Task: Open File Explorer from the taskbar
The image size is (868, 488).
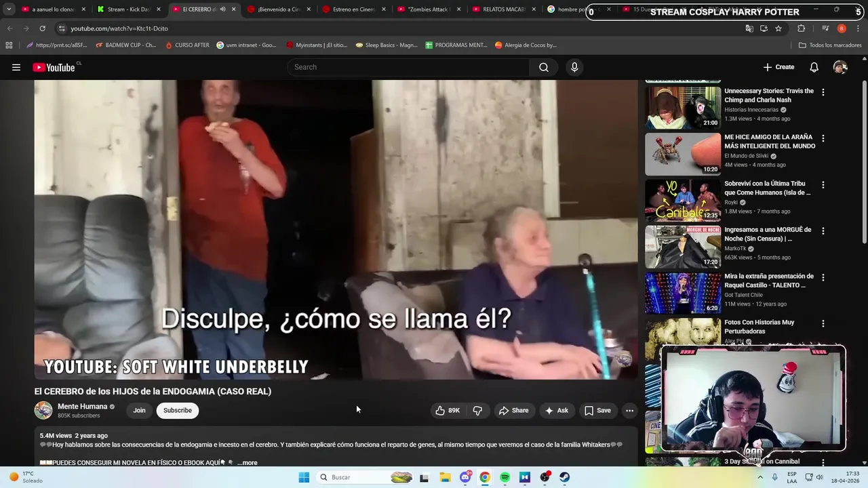Action: 445,477
